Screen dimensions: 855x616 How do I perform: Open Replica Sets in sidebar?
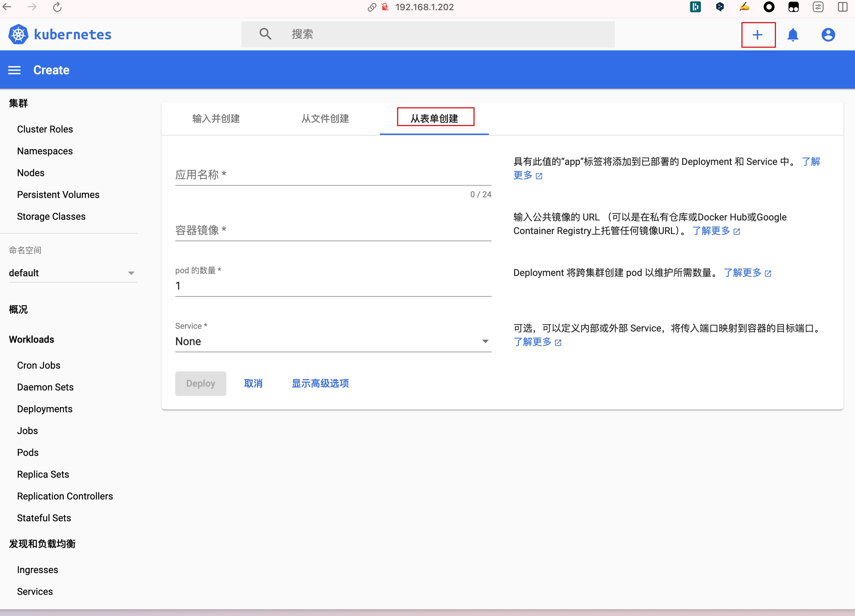click(x=43, y=475)
